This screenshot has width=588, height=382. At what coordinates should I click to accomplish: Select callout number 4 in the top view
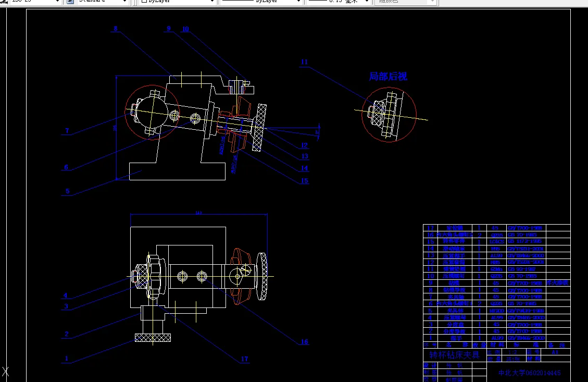coord(65,295)
